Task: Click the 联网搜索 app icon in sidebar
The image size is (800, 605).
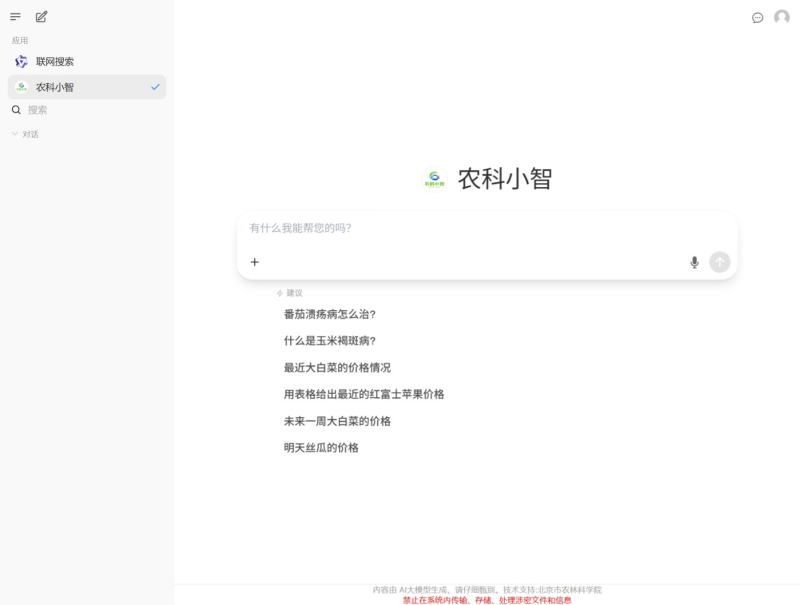Action: [x=20, y=61]
